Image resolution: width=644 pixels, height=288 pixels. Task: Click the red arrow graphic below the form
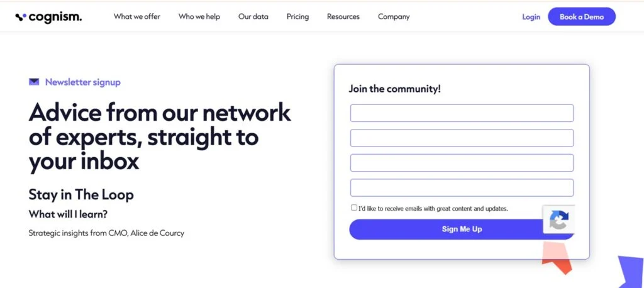(x=557, y=258)
